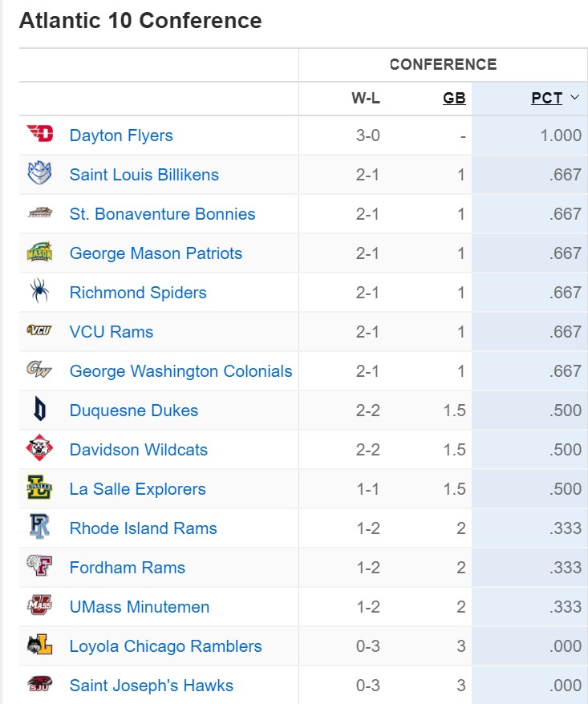Click the Loyola Chicago Ramblers logo
This screenshot has height=704, width=588.
(39, 645)
